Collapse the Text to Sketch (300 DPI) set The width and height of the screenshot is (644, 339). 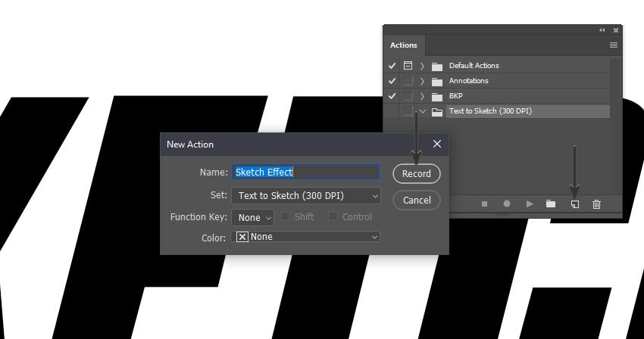pos(423,111)
